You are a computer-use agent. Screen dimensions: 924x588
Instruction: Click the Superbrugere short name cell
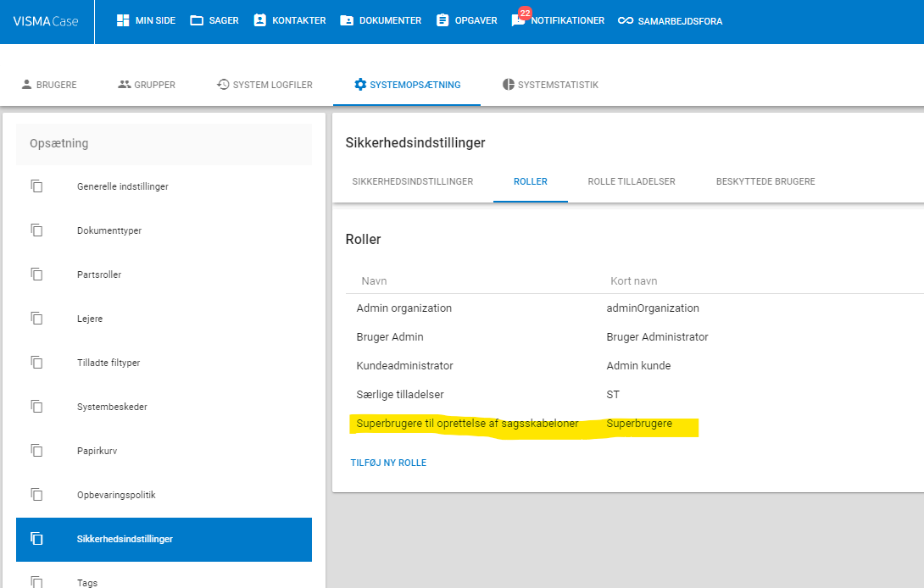tap(639, 424)
